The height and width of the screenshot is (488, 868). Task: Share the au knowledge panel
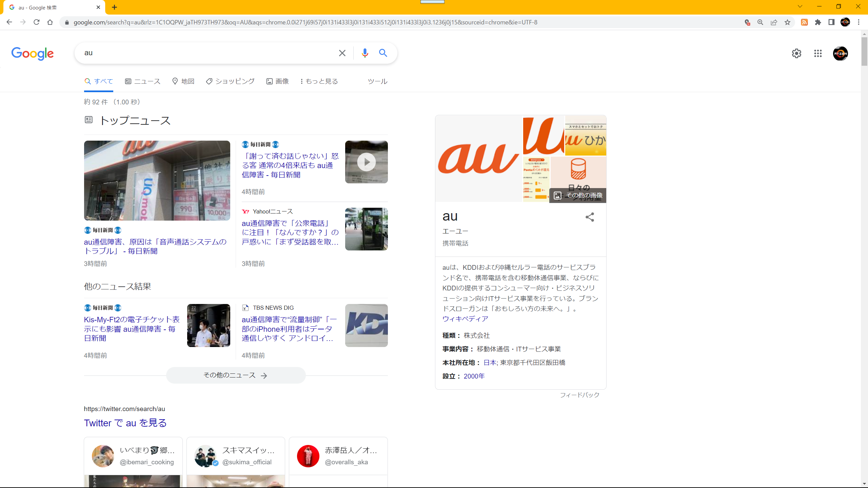click(x=590, y=217)
